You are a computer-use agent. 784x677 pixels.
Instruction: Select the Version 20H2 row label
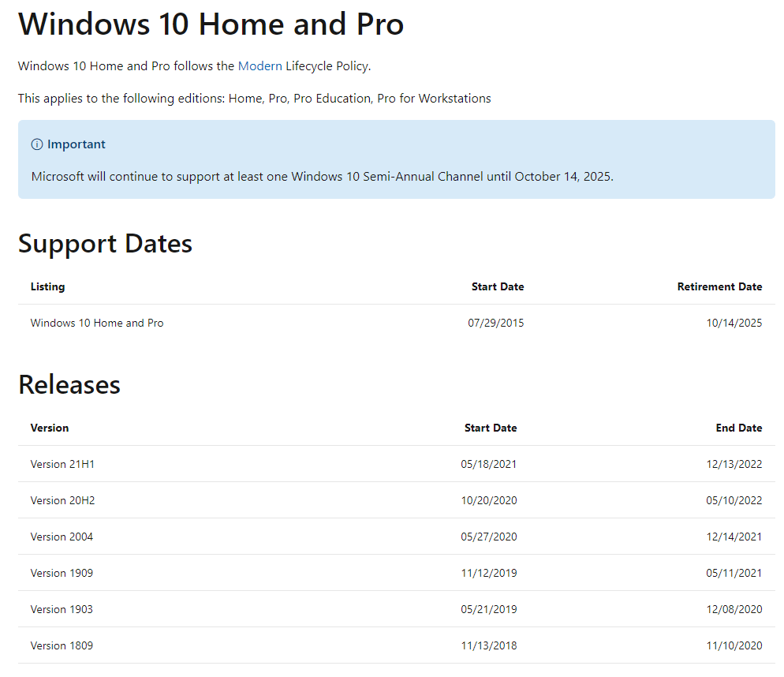pos(62,500)
